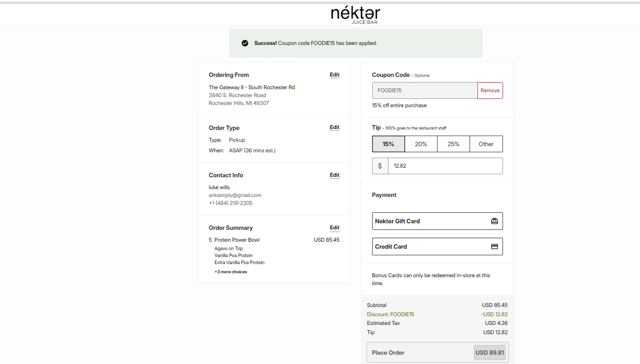
Task: Select the 25% tip option
Action: pos(454,144)
